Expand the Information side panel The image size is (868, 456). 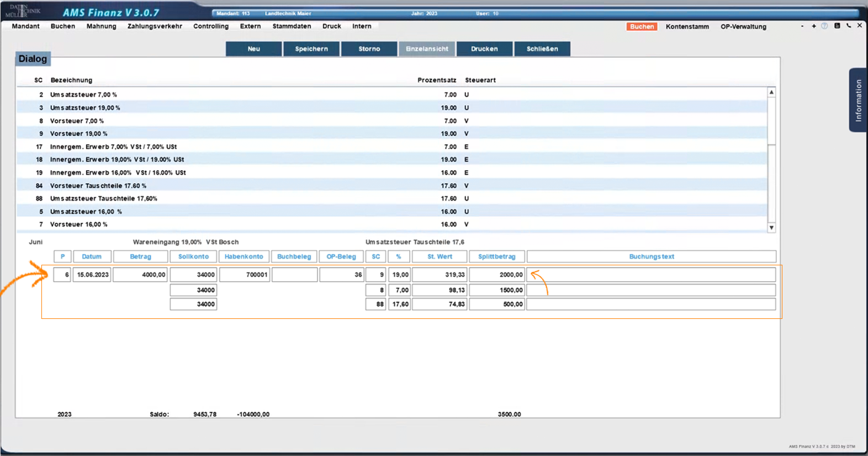pos(858,100)
